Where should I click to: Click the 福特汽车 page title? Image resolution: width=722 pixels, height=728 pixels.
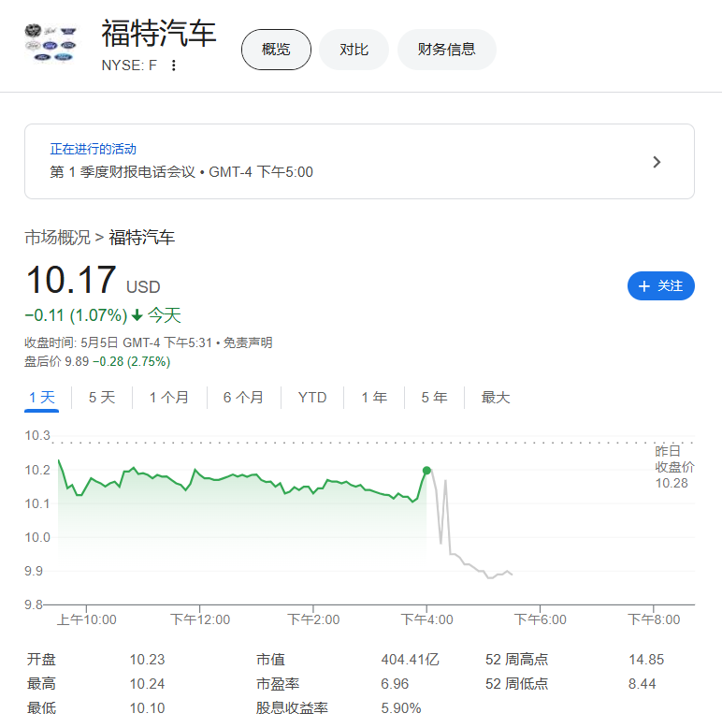click(159, 34)
